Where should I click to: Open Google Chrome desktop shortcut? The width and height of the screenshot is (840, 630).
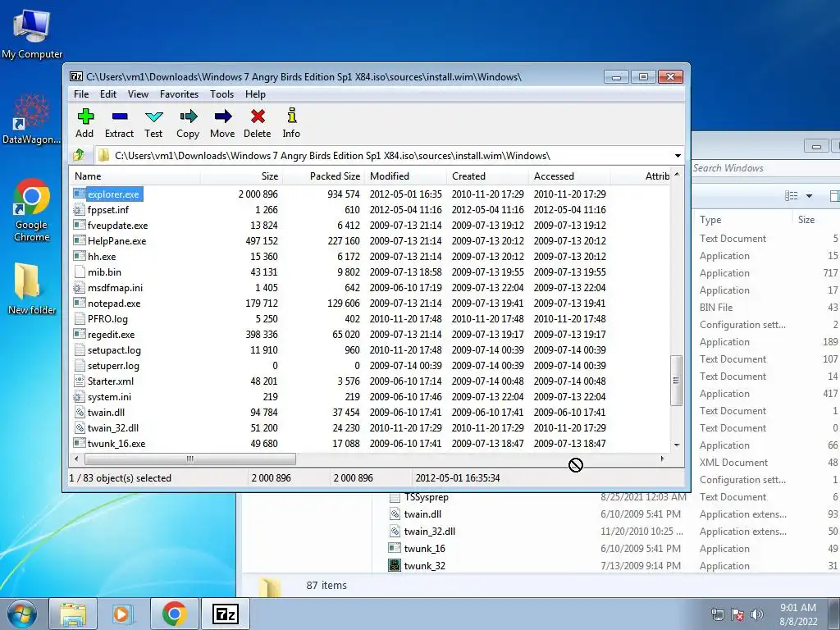tap(31, 210)
